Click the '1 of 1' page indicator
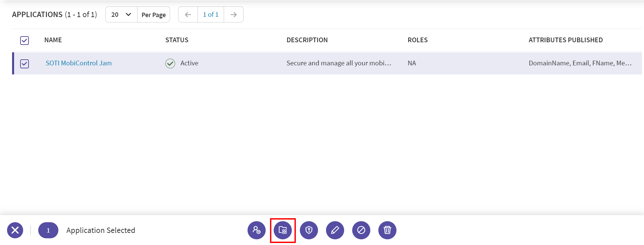 coord(211,14)
